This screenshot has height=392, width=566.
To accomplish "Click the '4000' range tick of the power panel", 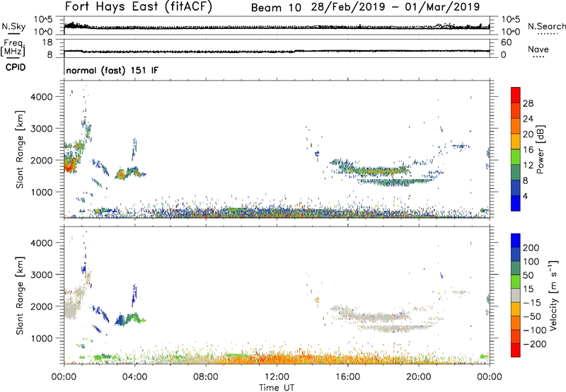I will click(x=42, y=97).
